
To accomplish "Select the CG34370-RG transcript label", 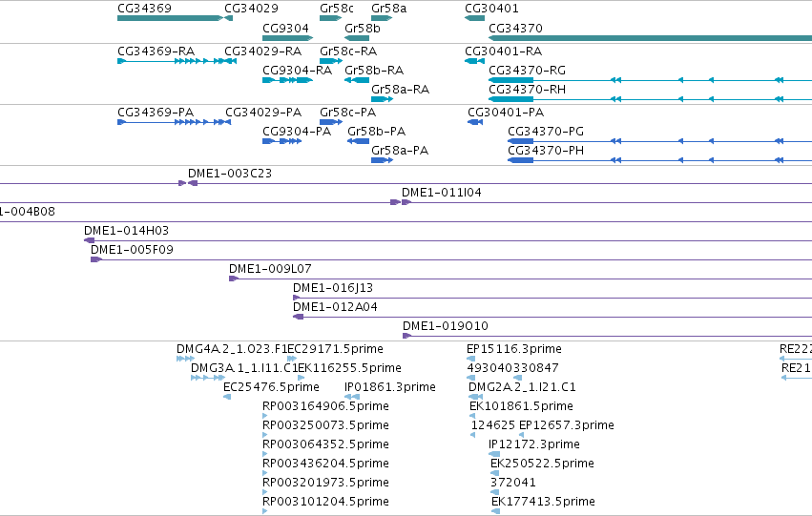I will (527, 71).
